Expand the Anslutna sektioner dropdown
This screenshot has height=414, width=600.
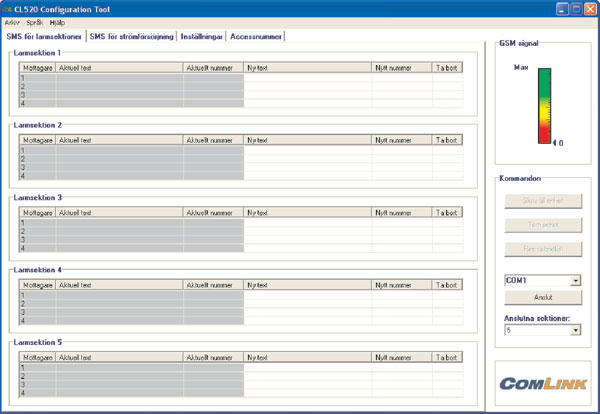(575, 330)
